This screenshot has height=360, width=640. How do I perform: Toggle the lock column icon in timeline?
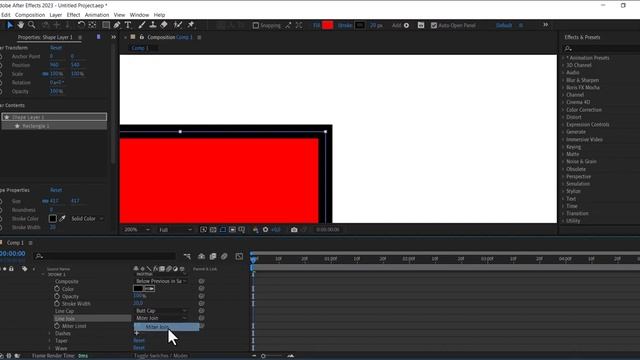(11, 269)
